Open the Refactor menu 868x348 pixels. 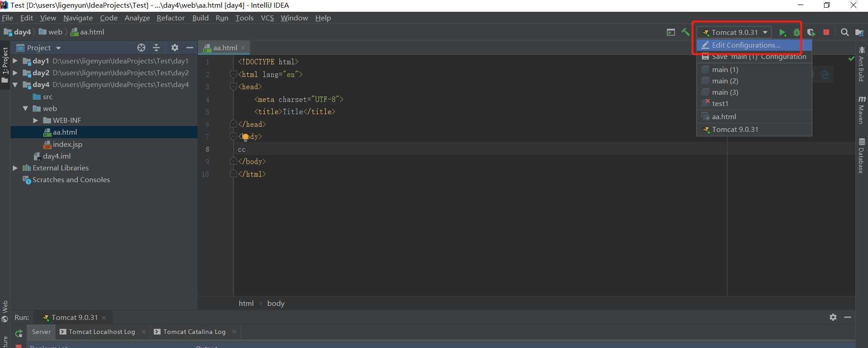tap(171, 18)
